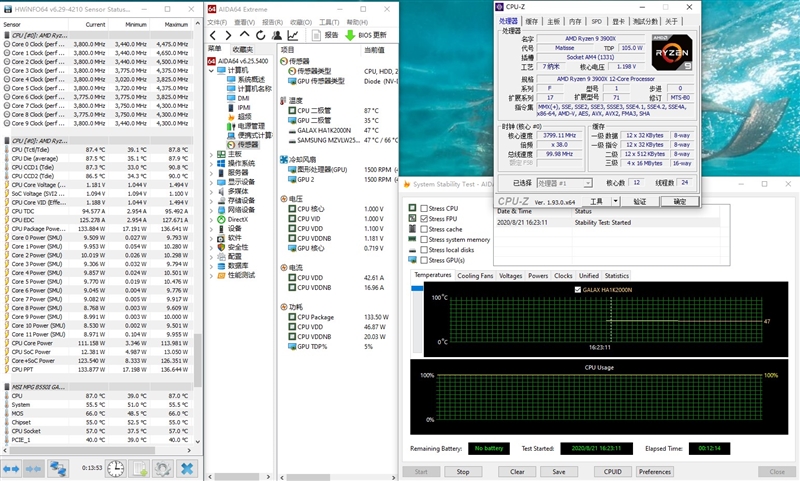Click HWiNFO log file save icon
This screenshot has width=800, height=481.
[x=139, y=468]
